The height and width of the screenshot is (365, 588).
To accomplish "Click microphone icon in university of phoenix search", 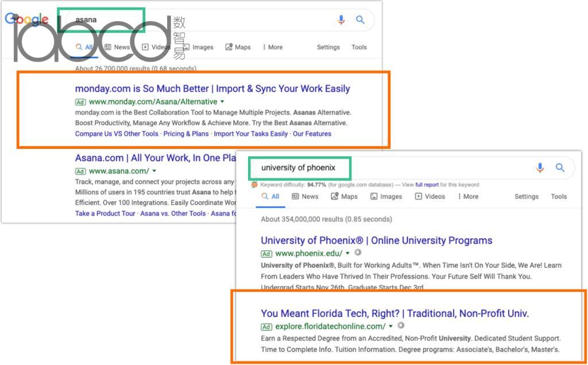I will coord(540,168).
